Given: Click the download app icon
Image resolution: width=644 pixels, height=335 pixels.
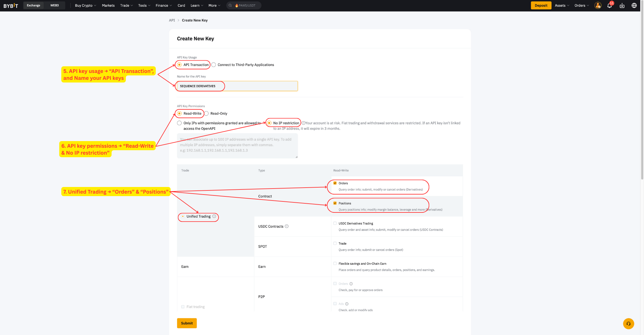Looking at the screenshot, I should pos(622,6).
